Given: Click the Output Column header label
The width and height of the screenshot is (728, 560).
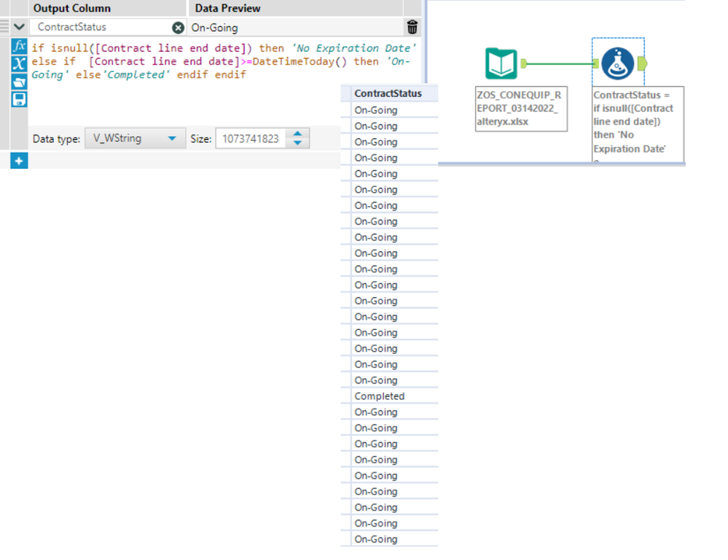Looking at the screenshot, I should pos(72,8).
